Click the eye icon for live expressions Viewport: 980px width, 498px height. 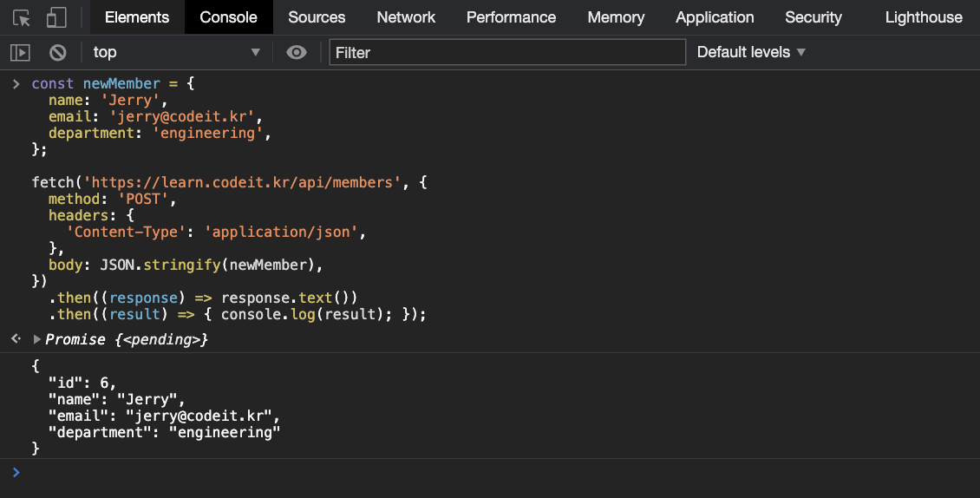click(x=297, y=53)
